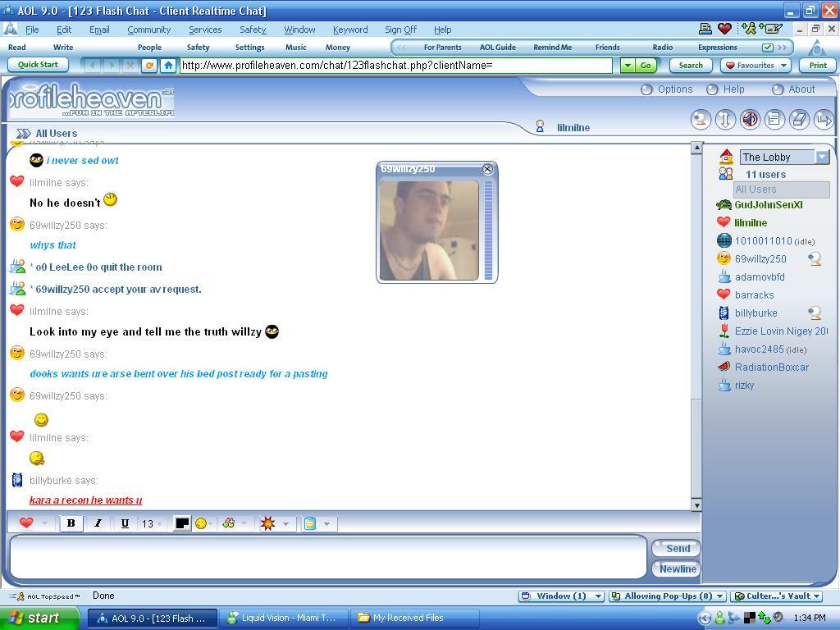840x630 pixels.
Task: Click the AOL print icon in top toolbar
Action: [x=705, y=29]
